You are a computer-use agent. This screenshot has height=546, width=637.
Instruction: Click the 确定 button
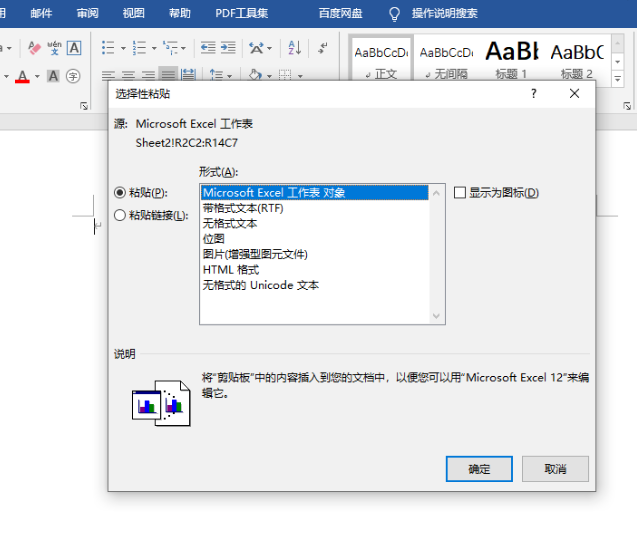pos(479,469)
